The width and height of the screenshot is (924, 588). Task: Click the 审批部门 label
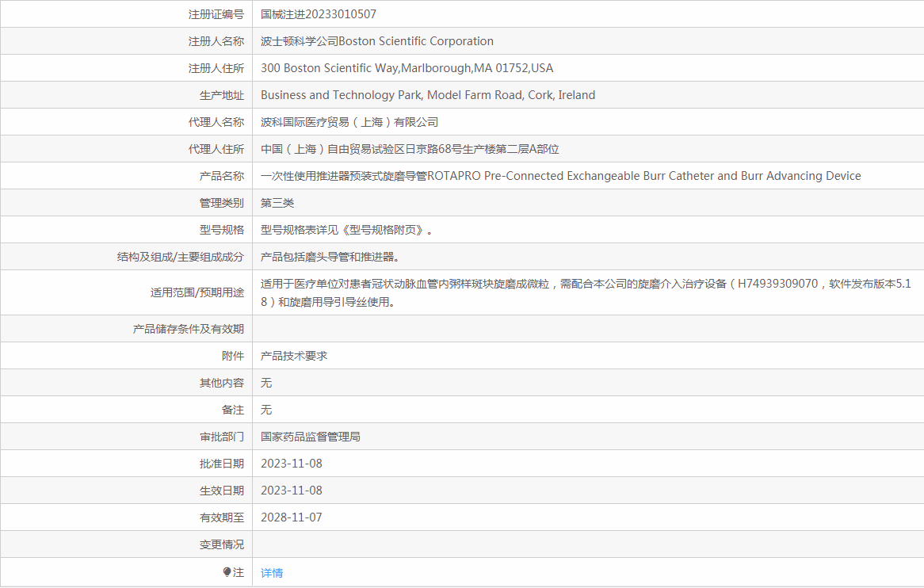pos(222,437)
